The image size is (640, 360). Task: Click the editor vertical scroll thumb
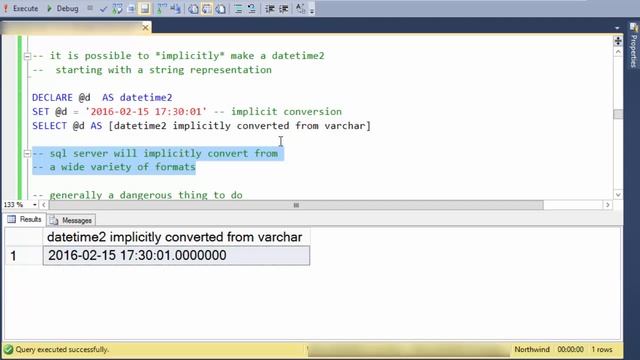pos(618,114)
